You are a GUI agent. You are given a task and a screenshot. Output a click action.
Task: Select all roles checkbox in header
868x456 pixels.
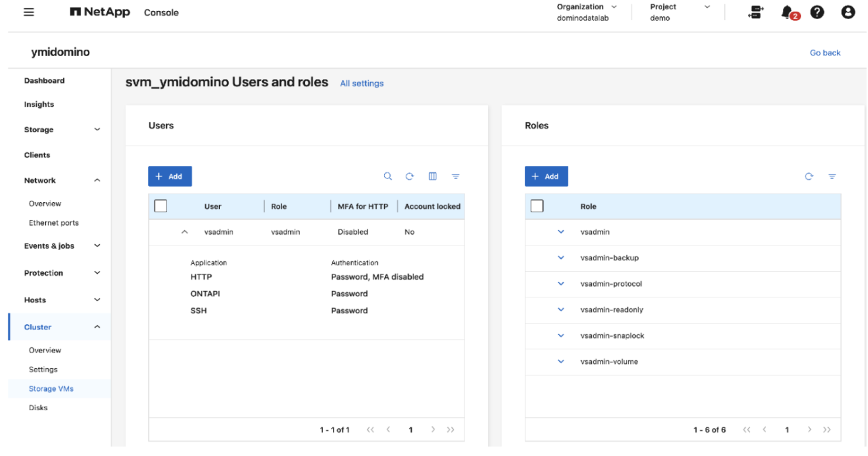[537, 206]
